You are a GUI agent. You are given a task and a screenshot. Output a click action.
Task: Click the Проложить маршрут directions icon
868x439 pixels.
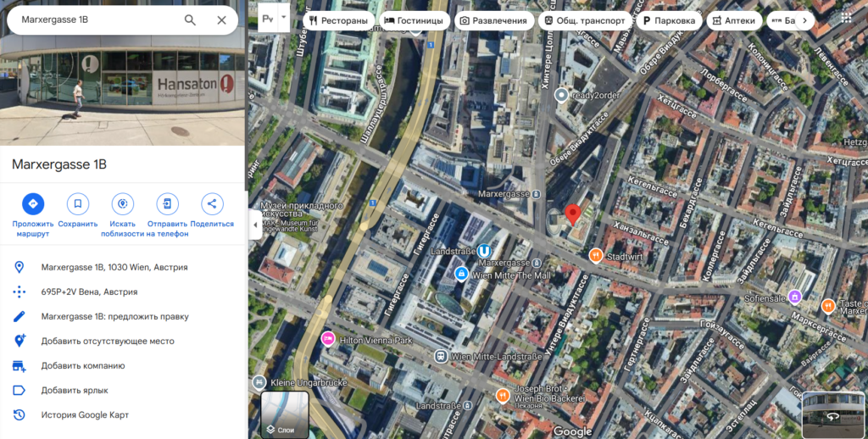(x=33, y=203)
